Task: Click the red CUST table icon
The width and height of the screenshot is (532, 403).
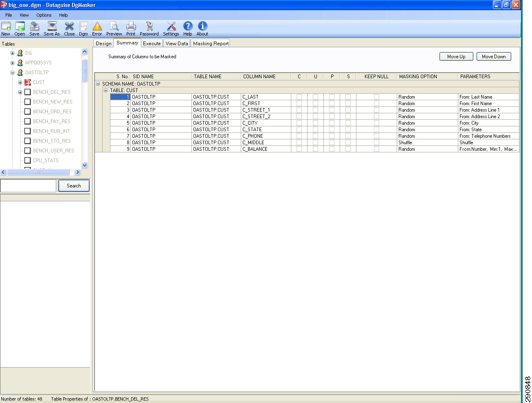Action: [28, 82]
